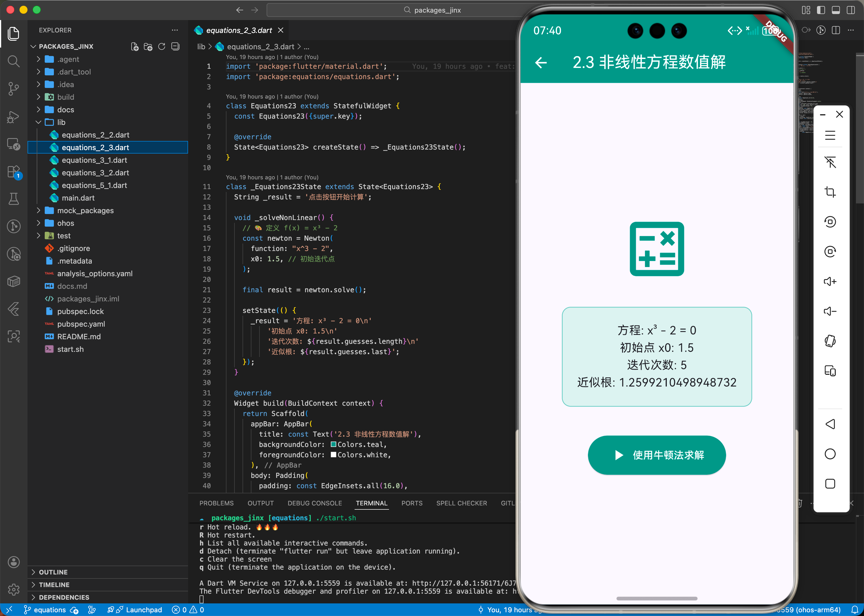
Task: Toggle the secondary side bar
Action: [x=851, y=10]
